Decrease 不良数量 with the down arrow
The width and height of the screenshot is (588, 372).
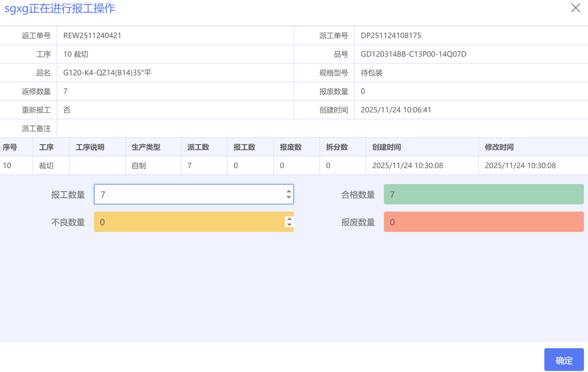[289, 225]
